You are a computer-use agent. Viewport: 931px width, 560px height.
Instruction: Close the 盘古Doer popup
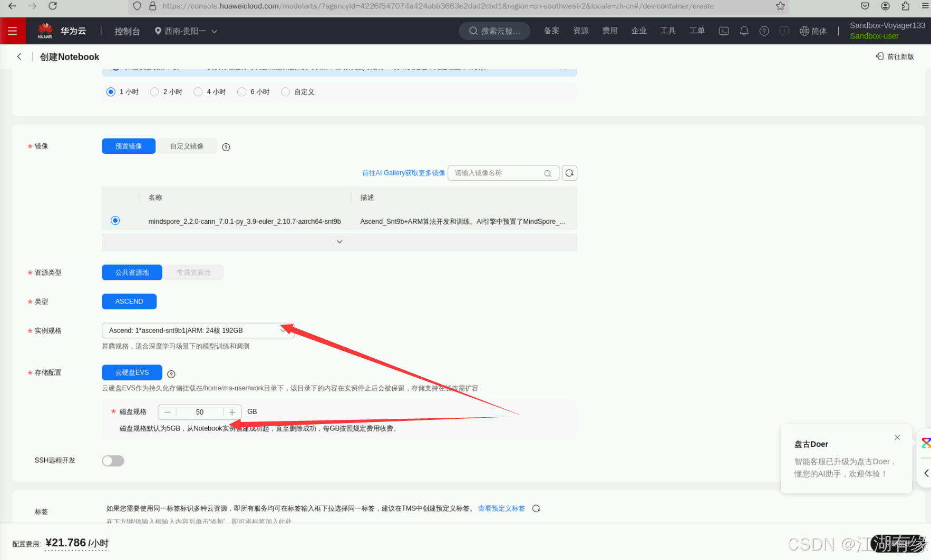pos(897,437)
